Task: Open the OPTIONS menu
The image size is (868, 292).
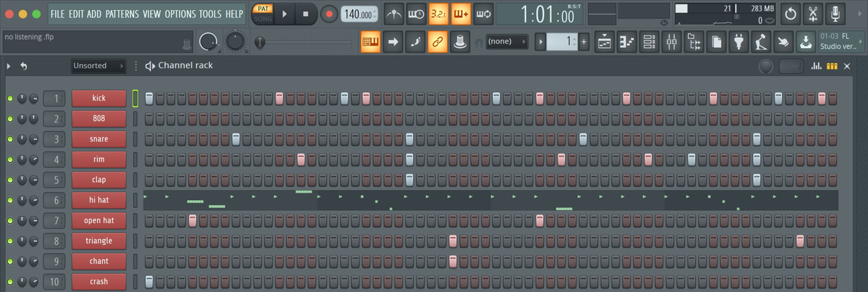Action: 180,14
